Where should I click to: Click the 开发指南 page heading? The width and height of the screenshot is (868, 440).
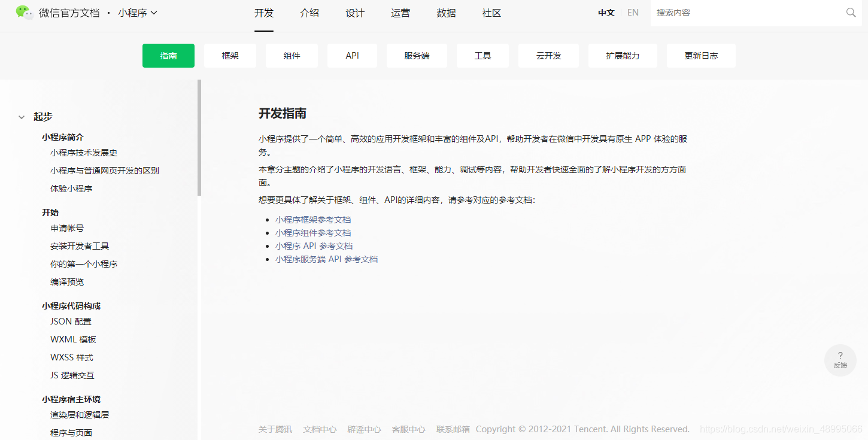click(x=283, y=114)
